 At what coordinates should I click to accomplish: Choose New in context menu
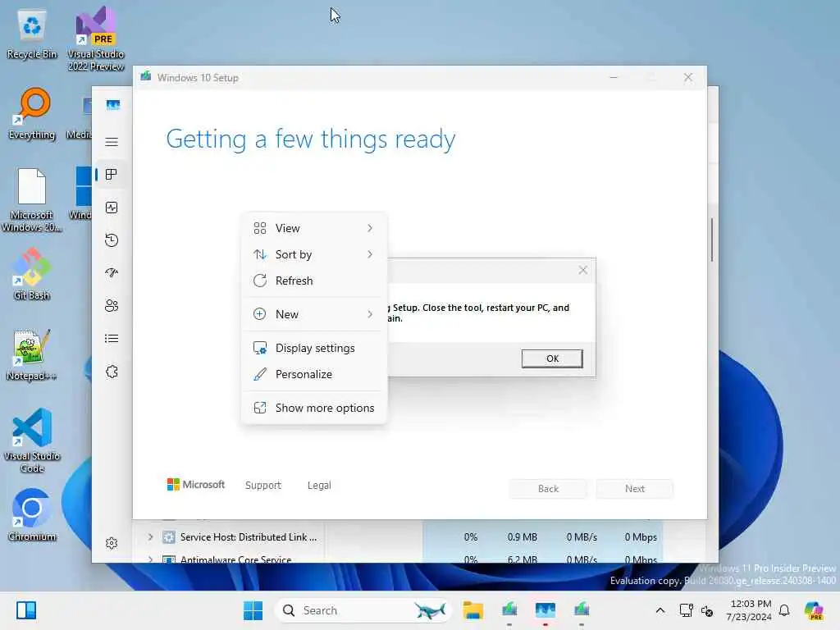click(314, 314)
